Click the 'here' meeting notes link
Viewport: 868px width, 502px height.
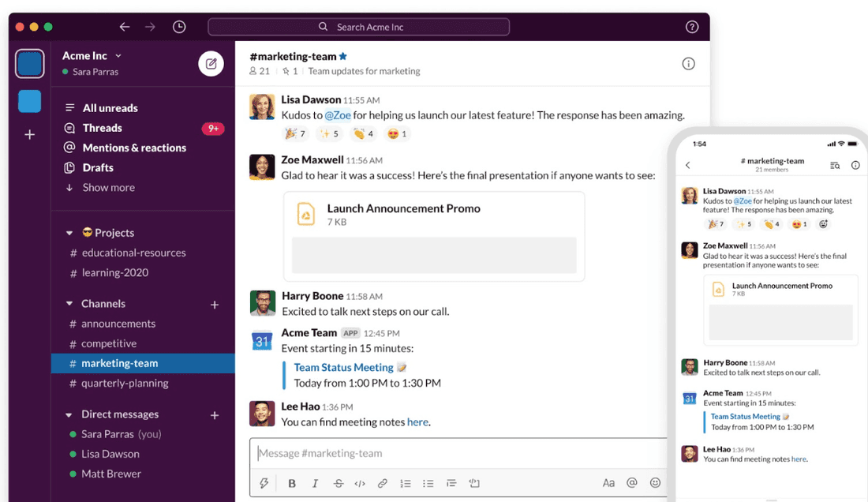[417, 422]
